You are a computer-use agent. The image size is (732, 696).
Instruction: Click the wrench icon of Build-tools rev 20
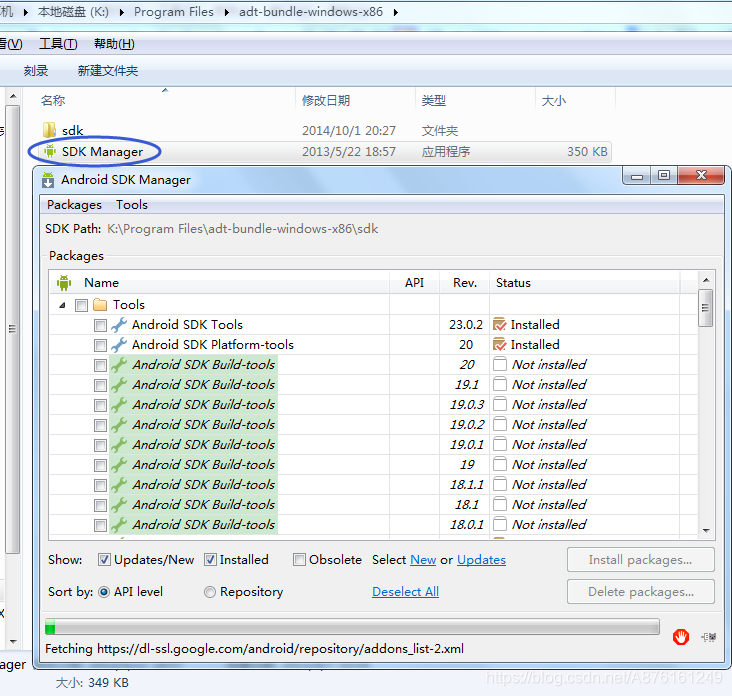click(x=119, y=365)
